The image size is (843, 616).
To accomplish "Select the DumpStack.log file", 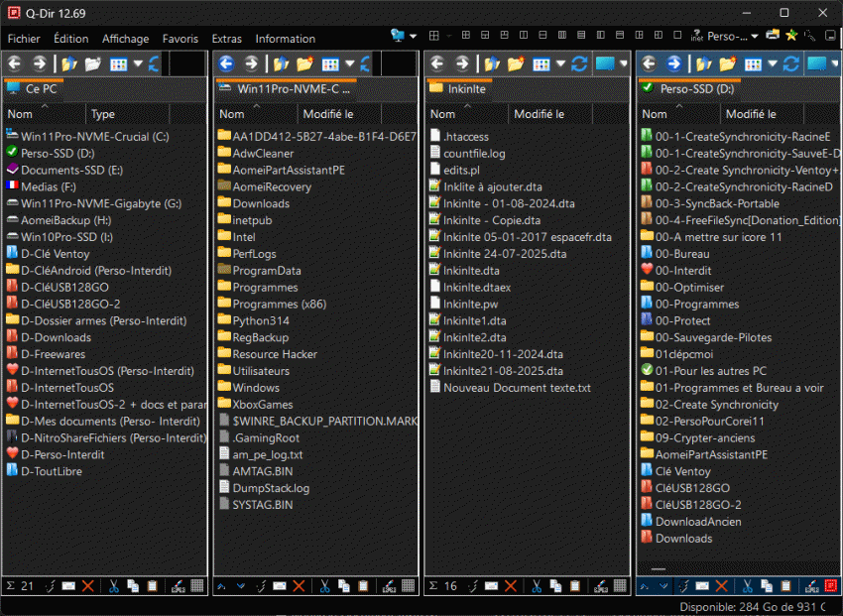I will (x=264, y=488).
